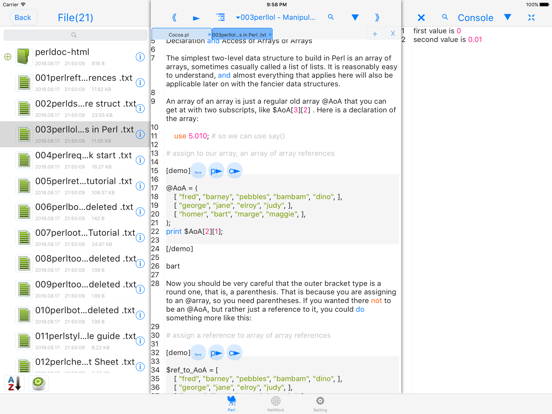Image resolution: width=552 pixels, height=414 pixels.
Task: Close the Cocoa.pl tab
Action: 209,34
